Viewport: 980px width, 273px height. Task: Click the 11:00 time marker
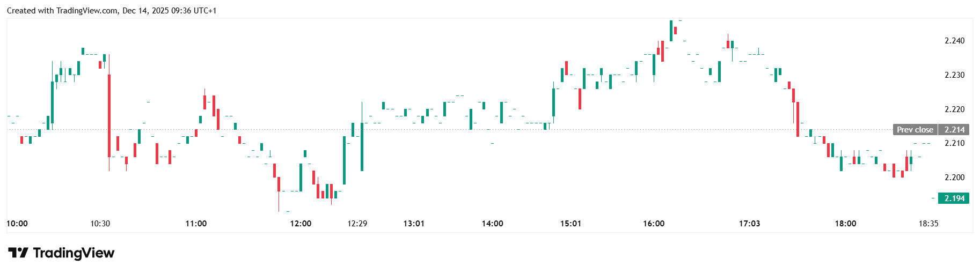coord(196,224)
